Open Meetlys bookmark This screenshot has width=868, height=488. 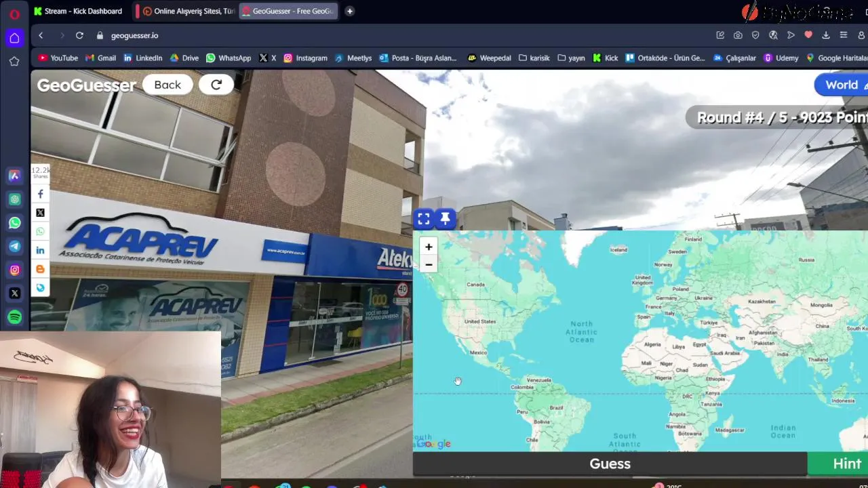353,58
